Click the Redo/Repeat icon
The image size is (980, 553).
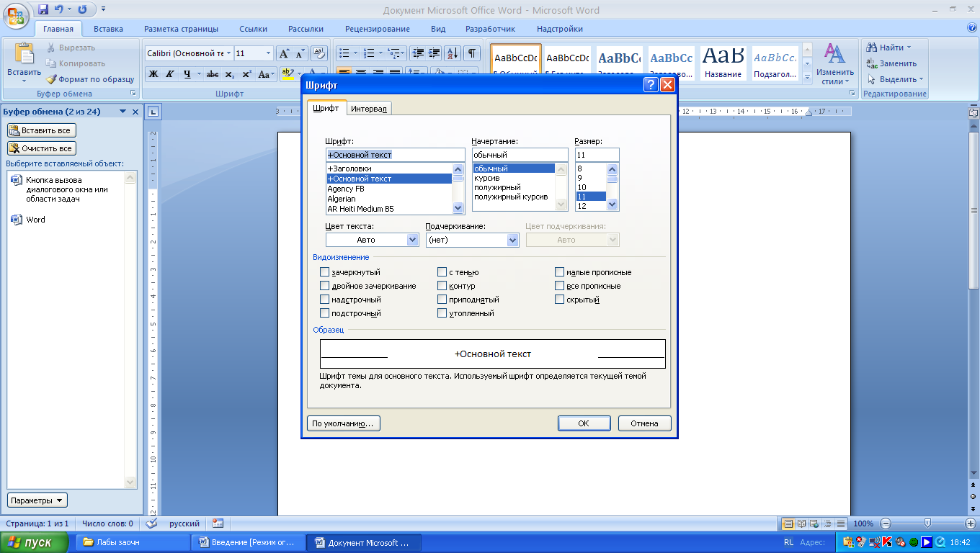[82, 10]
